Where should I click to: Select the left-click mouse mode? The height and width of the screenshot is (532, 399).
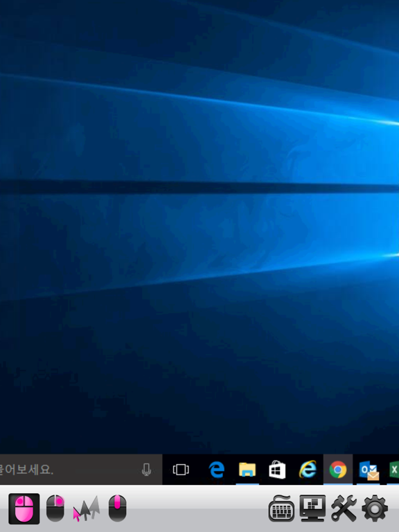24,508
